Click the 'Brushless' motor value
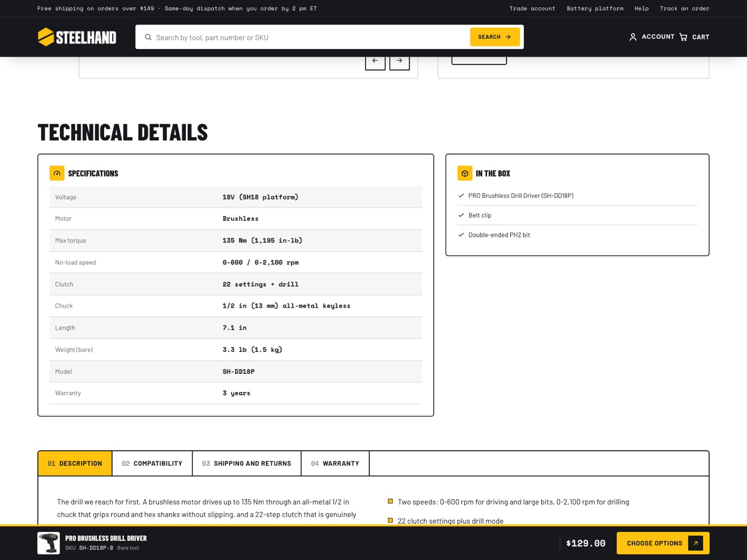 (x=241, y=219)
